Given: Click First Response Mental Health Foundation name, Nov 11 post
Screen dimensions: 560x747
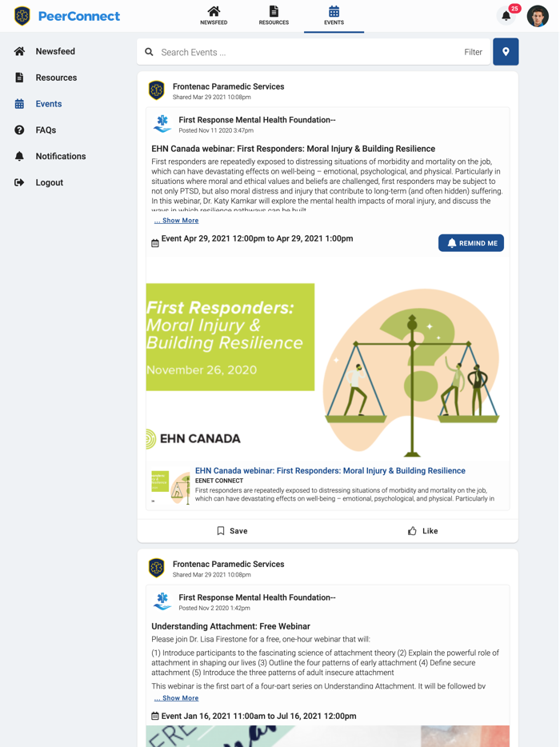Looking at the screenshot, I should point(257,120).
